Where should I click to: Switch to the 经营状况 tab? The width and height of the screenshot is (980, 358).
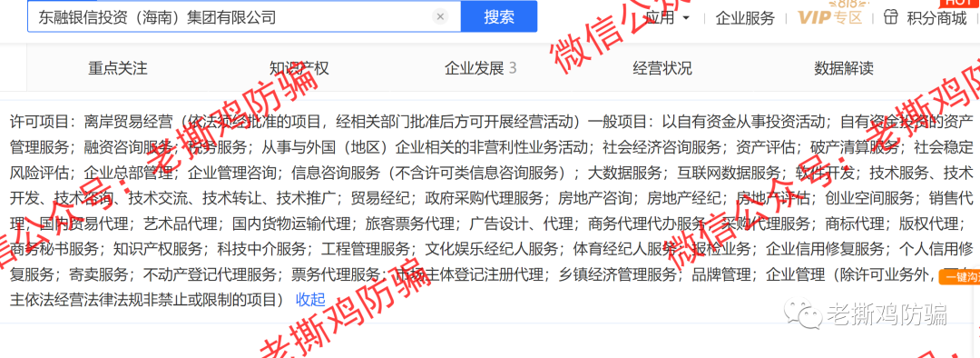coord(661,68)
